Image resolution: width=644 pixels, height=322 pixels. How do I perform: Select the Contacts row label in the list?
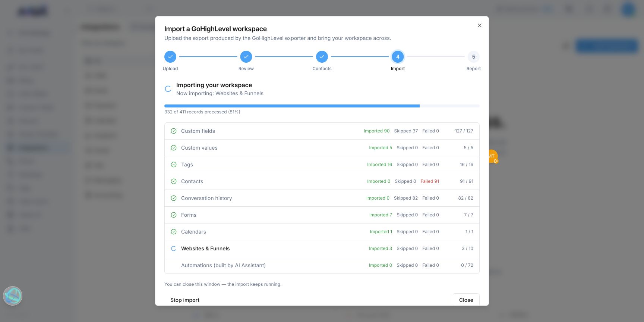[192, 181]
